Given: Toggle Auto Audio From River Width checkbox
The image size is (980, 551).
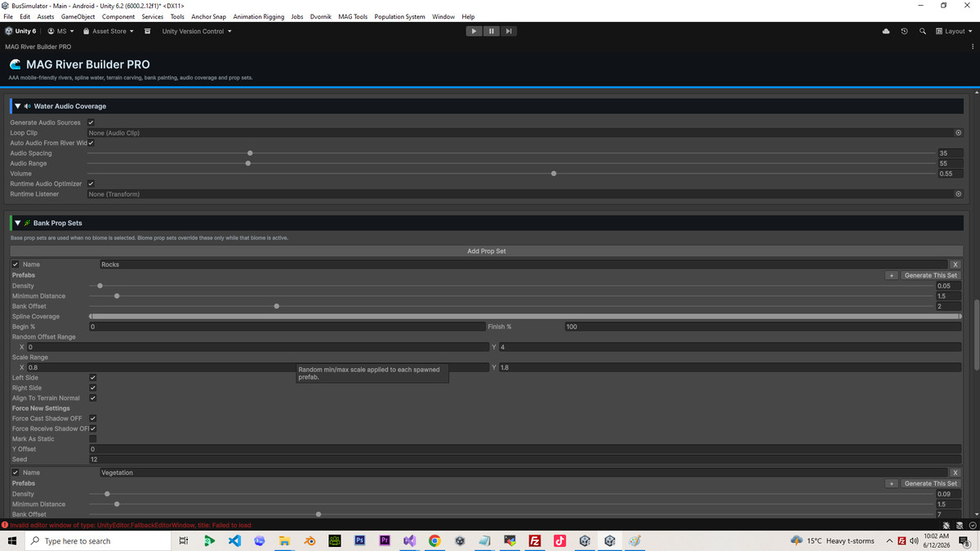Looking at the screenshot, I should (91, 143).
